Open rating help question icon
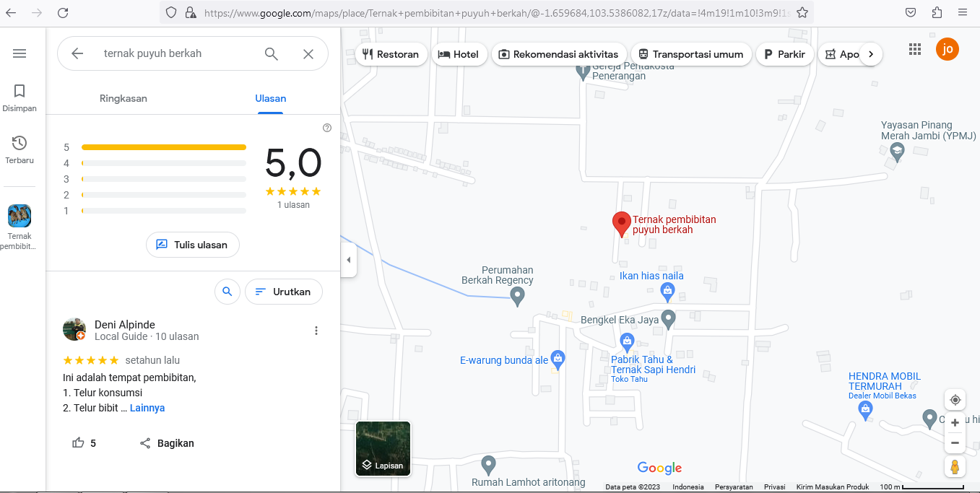Screen dimensions: 980x493 [x=327, y=128]
